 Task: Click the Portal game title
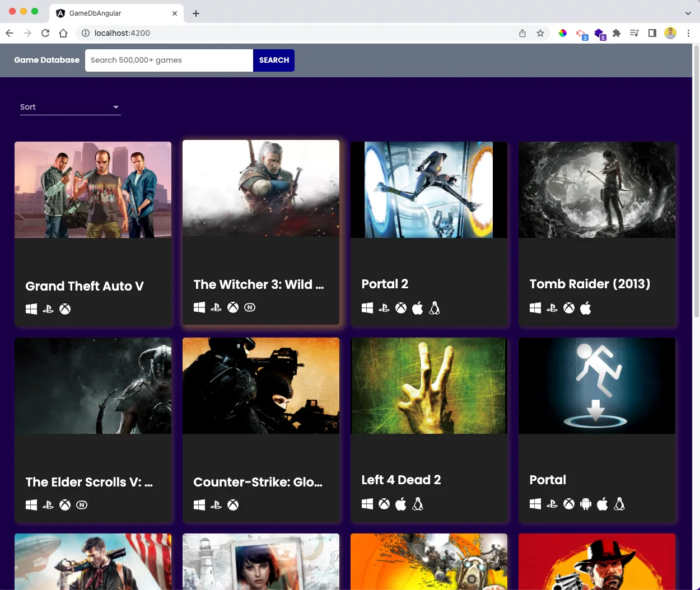click(548, 480)
